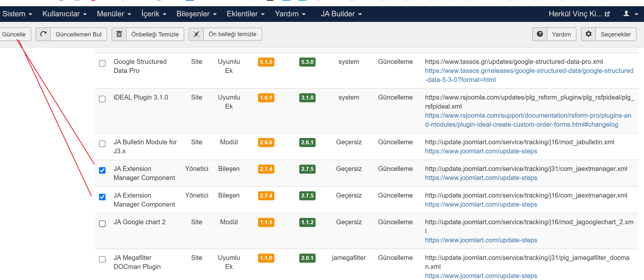Click the orange 5.1.5 version badge
This screenshot has width=644, height=280.
266,62
